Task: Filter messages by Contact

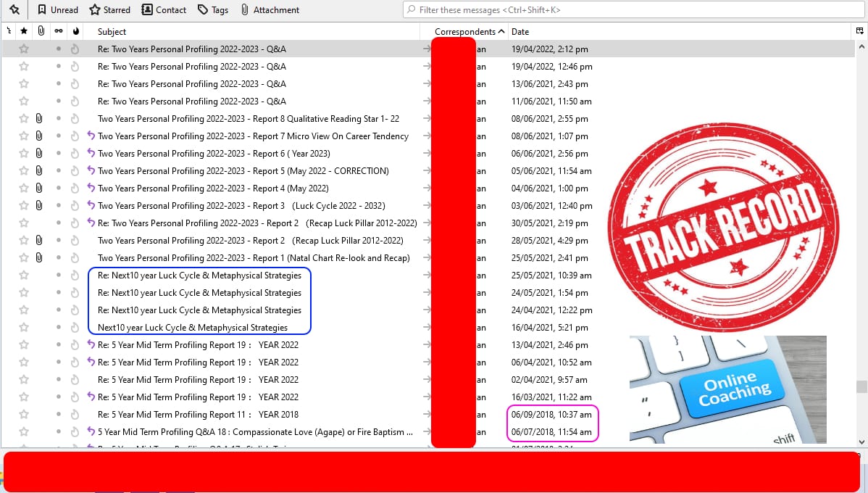Action: 164,10
